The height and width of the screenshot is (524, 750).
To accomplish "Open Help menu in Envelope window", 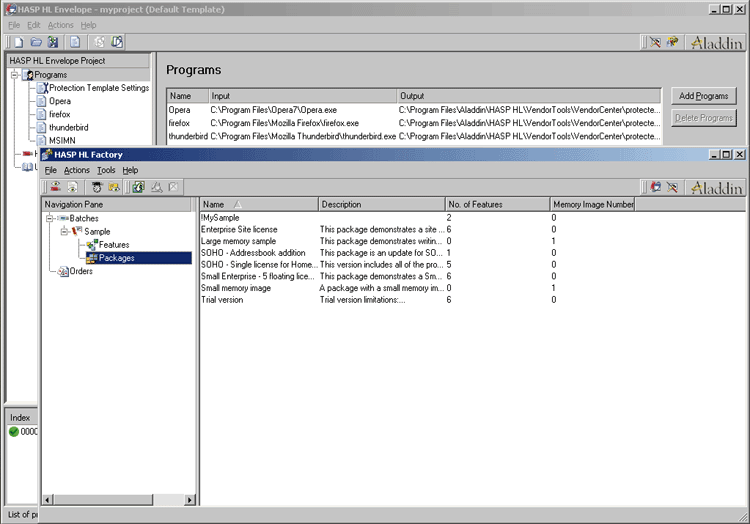I will (x=88, y=25).
